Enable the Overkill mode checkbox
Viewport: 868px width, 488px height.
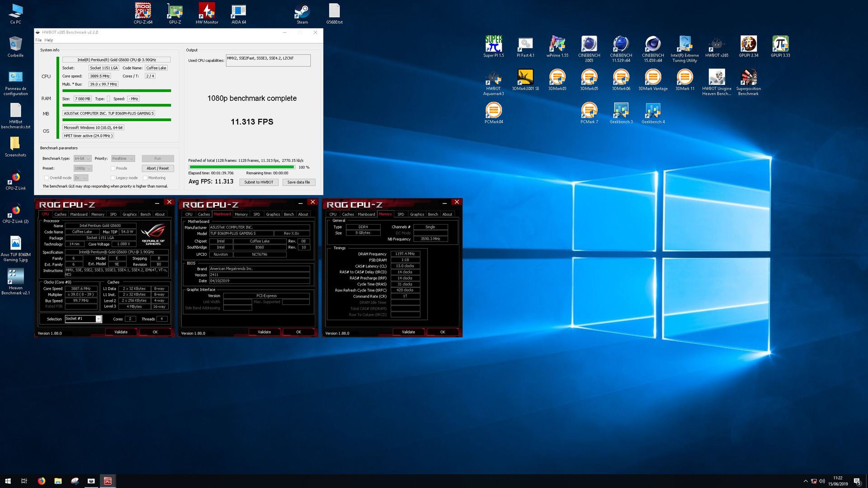pyautogui.click(x=46, y=178)
